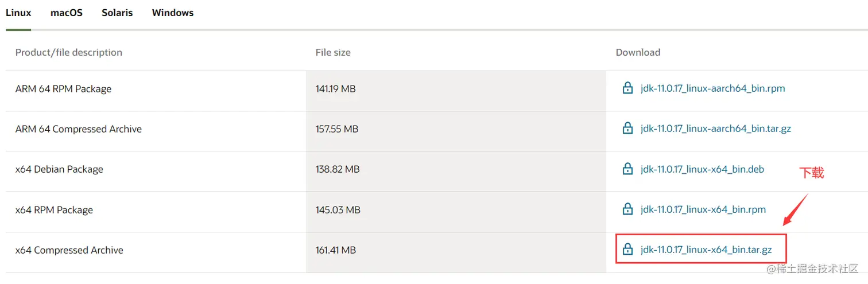Download jdk-11.0.17_linux-x64_bin.rpm
The height and width of the screenshot is (284, 868).
[x=703, y=209]
